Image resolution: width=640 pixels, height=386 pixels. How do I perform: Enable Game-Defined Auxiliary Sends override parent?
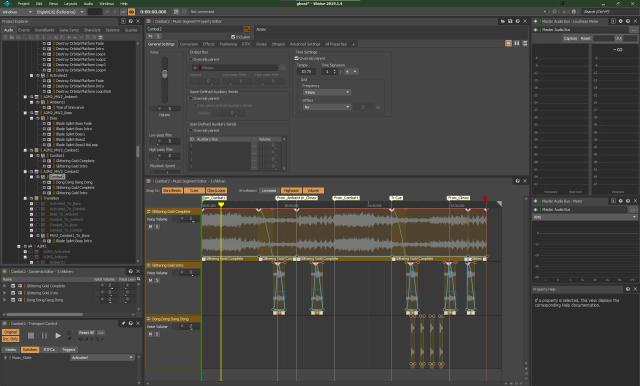coord(191,98)
